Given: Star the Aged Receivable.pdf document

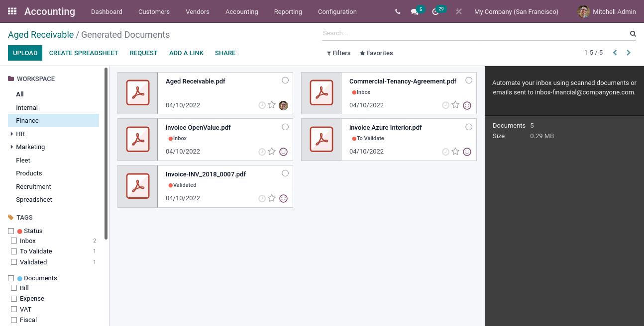Looking at the screenshot, I should pyautogui.click(x=272, y=105).
